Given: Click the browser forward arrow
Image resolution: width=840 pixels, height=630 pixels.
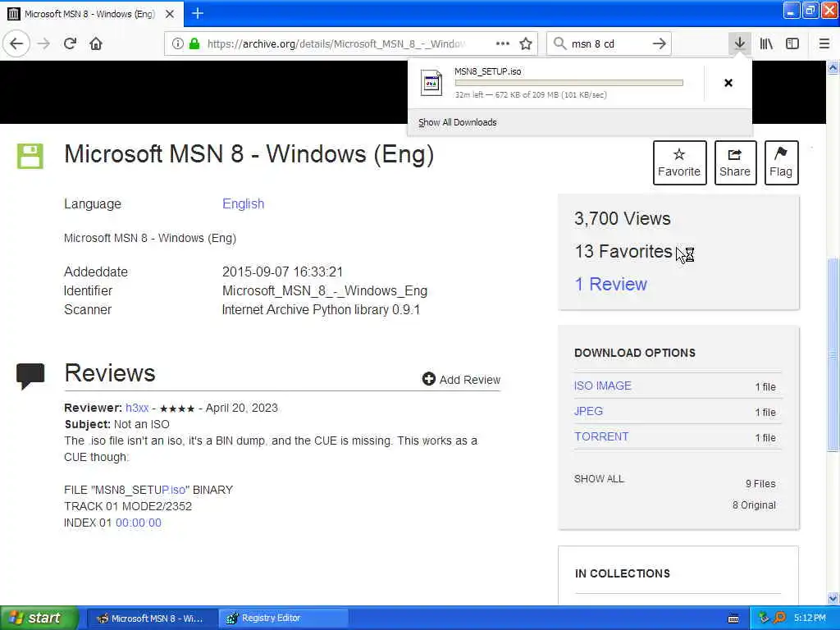Looking at the screenshot, I should tap(44, 44).
